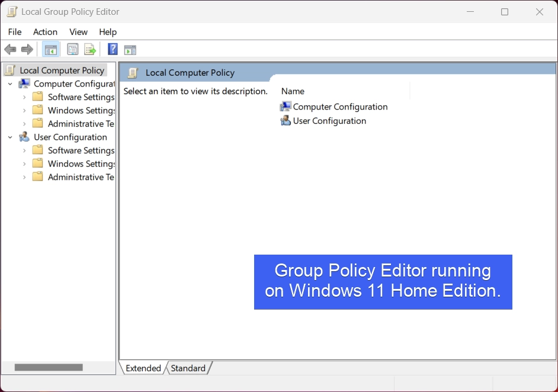The width and height of the screenshot is (558, 392).
Task: Select Software Settings text under Computer Configuration
Action: 81,97
